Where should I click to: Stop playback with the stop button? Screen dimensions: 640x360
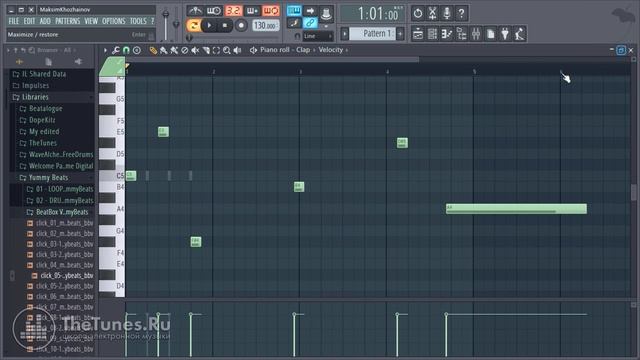click(224, 25)
